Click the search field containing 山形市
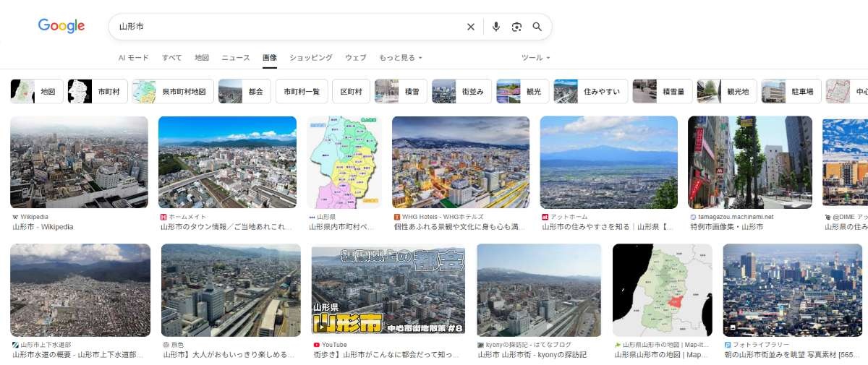Screen dimensions: 868x365 click(x=289, y=27)
